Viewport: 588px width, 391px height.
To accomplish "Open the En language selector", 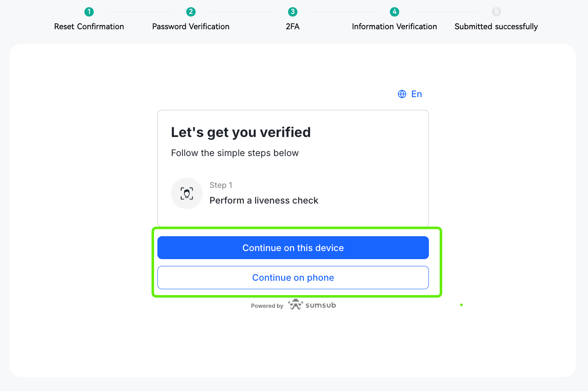I will [410, 94].
